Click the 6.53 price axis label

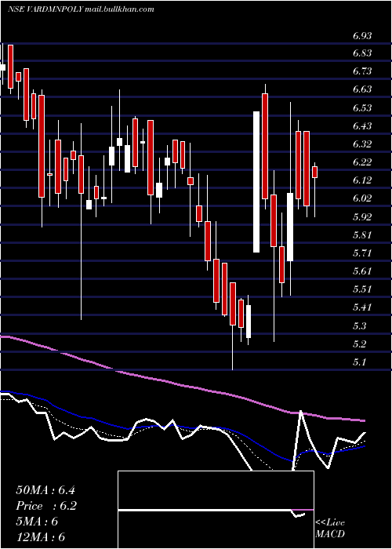pos(362,108)
